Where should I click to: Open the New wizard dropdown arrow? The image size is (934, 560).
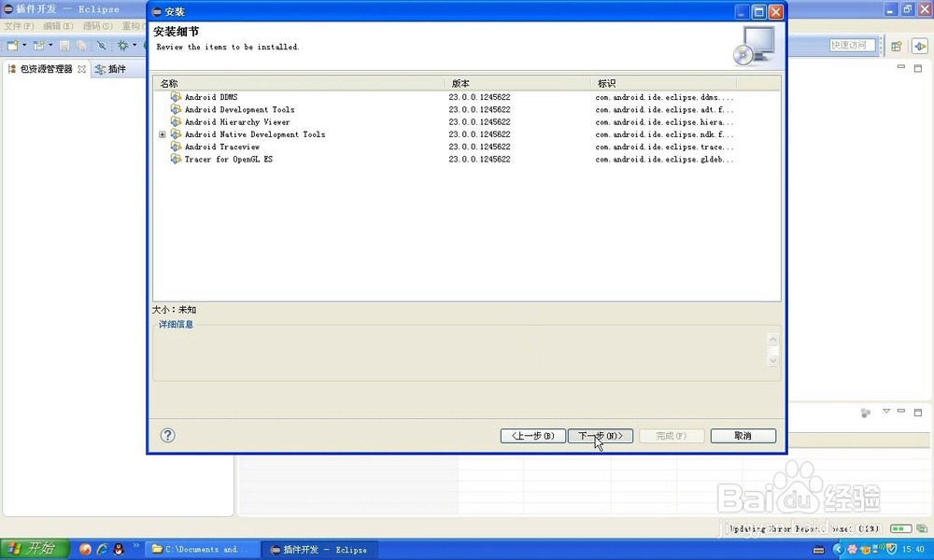pyautogui.click(x=24, y=45)
